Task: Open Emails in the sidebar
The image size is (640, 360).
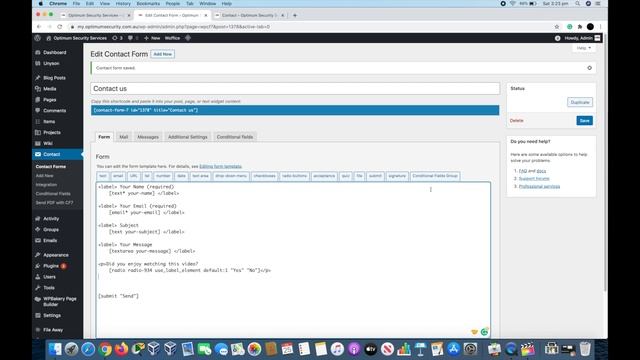Action: 50,241
